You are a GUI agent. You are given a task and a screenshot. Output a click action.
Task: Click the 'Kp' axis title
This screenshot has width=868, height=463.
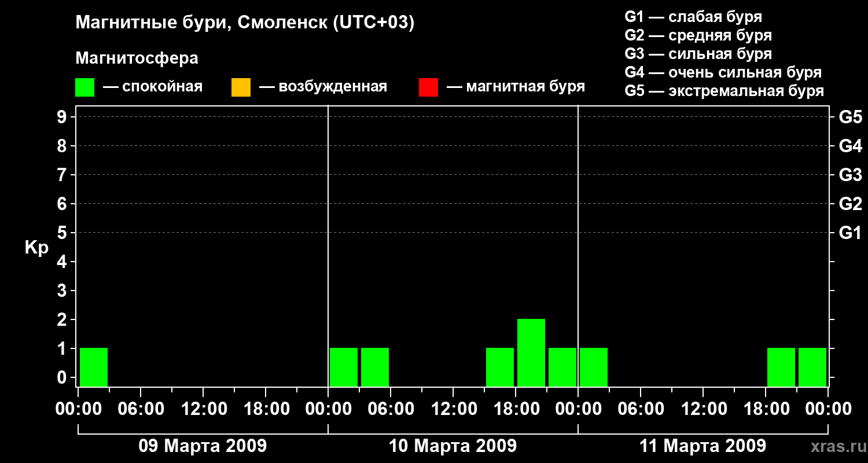[36, 247]
